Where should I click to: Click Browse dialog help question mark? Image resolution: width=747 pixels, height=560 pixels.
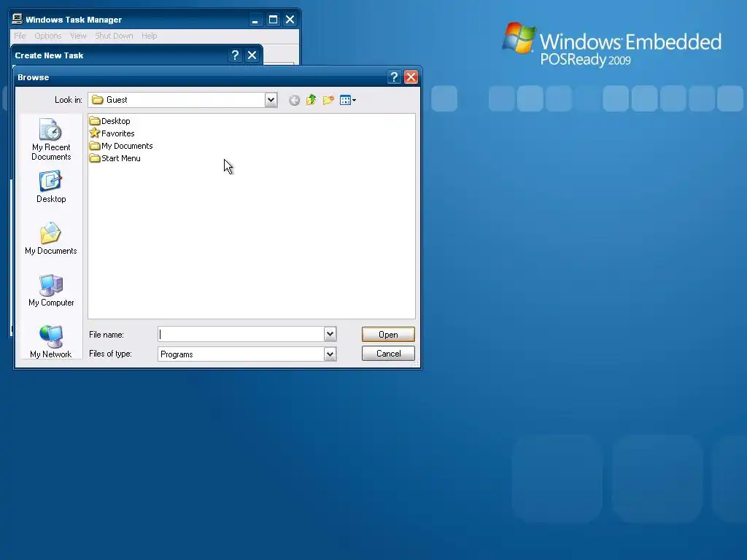pyautogui.click(x=394, y=77)
